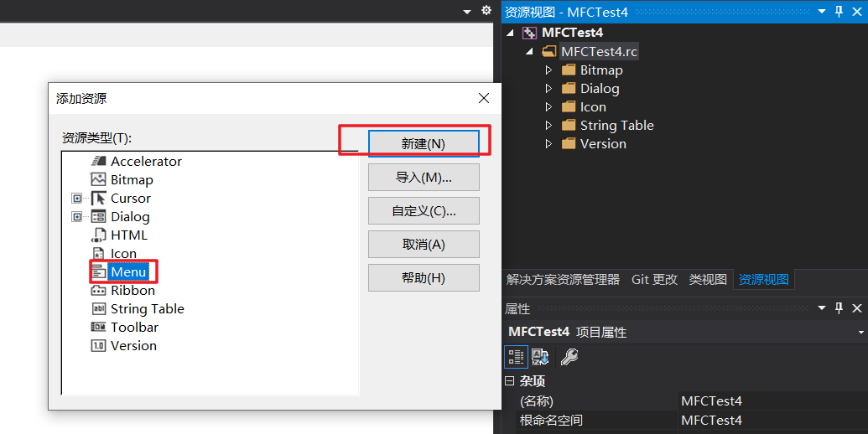The height and width of the screenshot is (434, 868).
Task: Select the 根命名空间 property value field
Action: (x=772, y=421)
